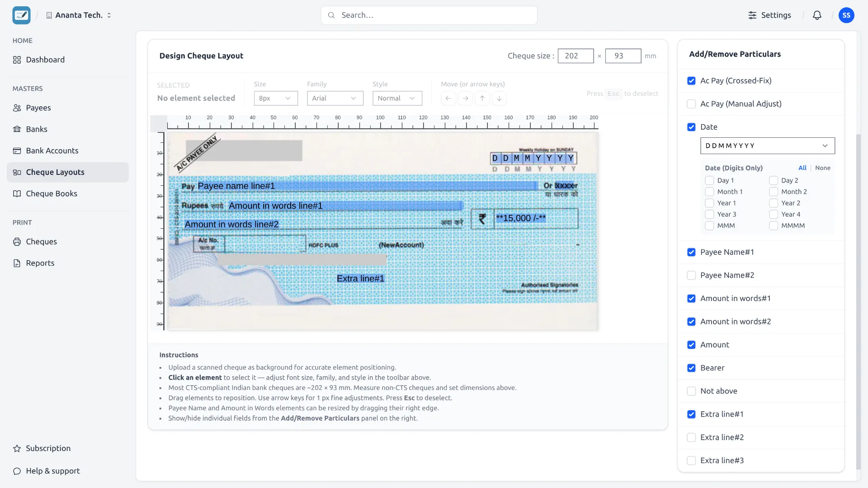Open the SS user avatar menu
Image resolution: width=868 pixels, height=488 pixels.
pos(846,15)
